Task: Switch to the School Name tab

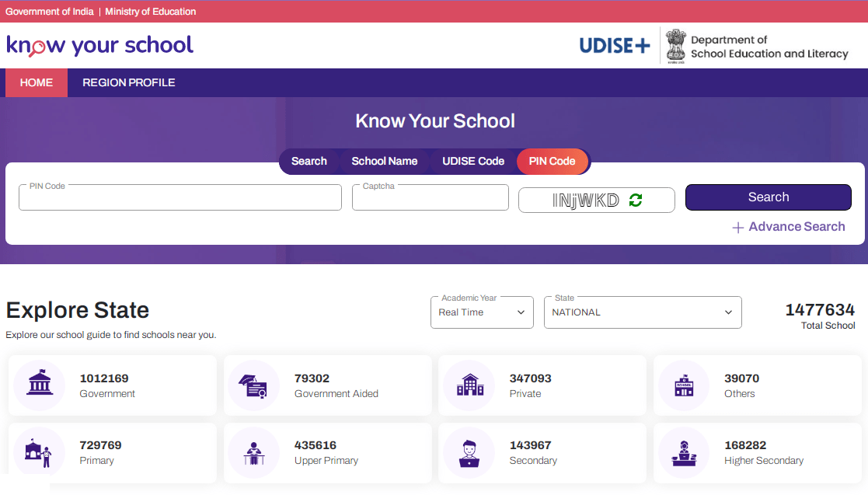Action: (x=385, y=162)
